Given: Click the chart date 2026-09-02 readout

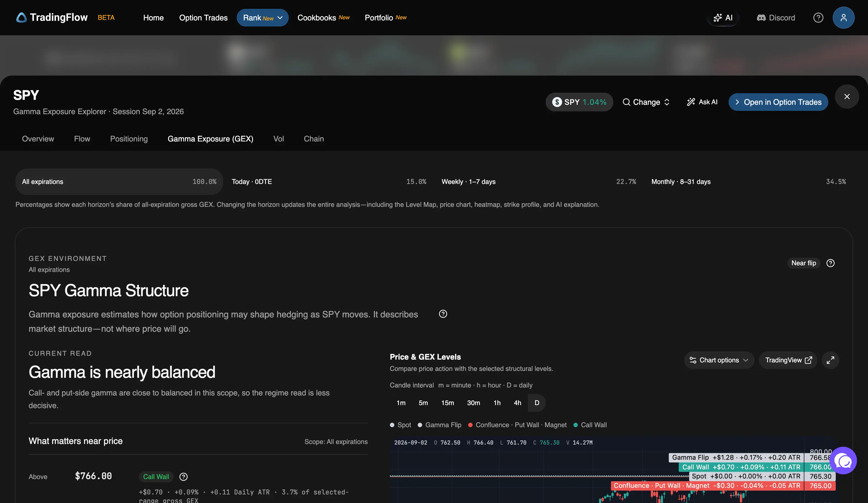Looking at the screenshot, I should tap(411, 443).
